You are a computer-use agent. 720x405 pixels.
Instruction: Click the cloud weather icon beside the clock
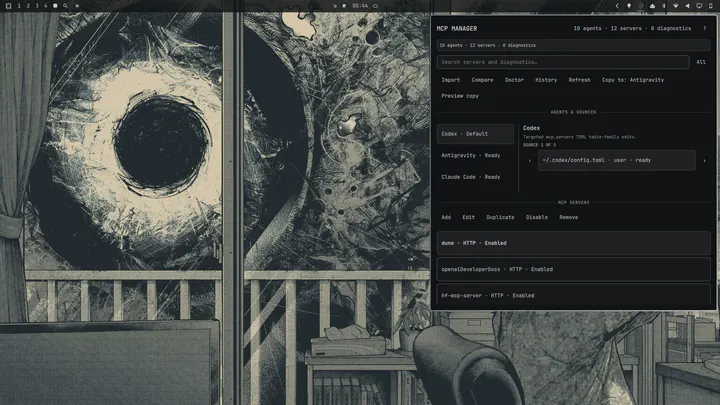375,6
